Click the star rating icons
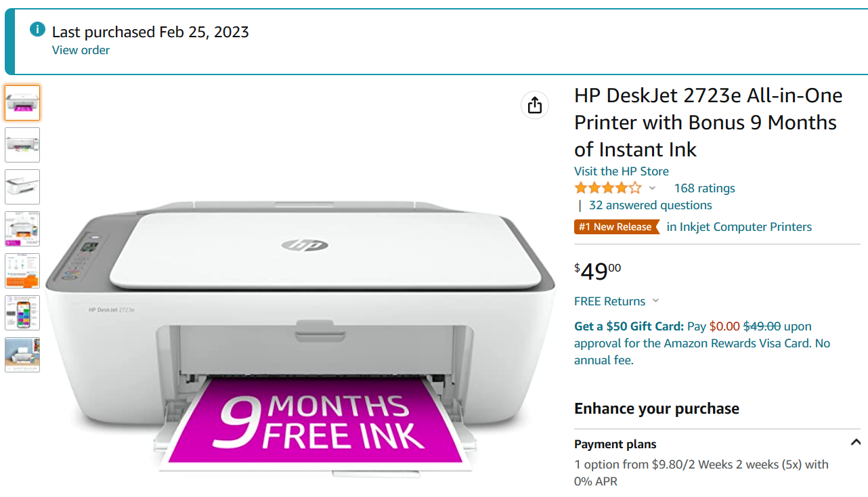868x497 pixels. click(x=607, y=188)
